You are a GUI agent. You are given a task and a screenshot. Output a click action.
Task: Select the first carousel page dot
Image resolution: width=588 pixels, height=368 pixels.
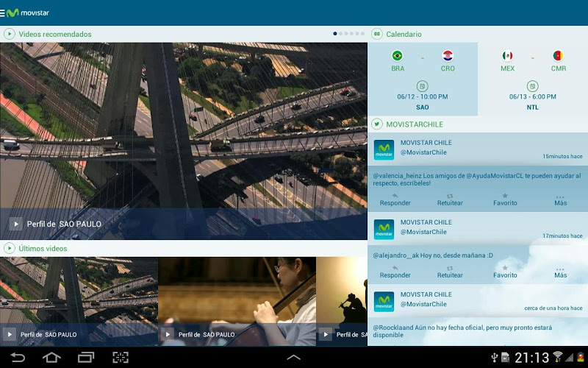tap(335, 34)
